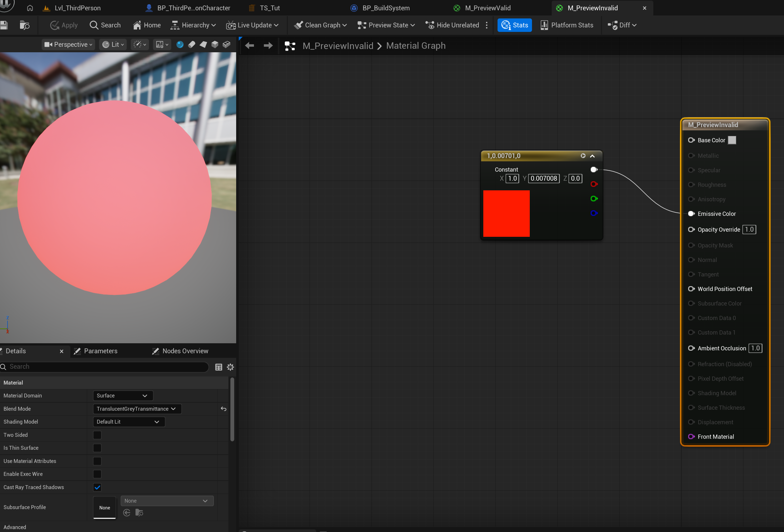Open details panel settings gear
The height and width of the screenshot is (532, 784).
230,367
